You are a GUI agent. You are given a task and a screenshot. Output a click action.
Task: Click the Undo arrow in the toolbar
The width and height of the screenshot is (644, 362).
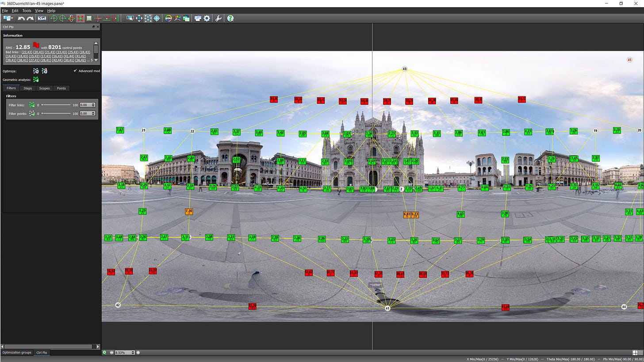click(21, 18)
